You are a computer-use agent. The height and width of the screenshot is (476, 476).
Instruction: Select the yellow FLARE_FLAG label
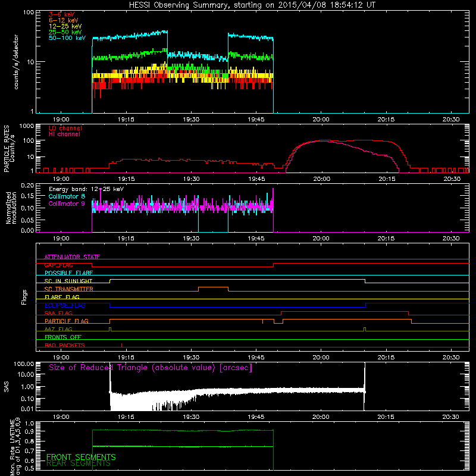tap(62, 297)
